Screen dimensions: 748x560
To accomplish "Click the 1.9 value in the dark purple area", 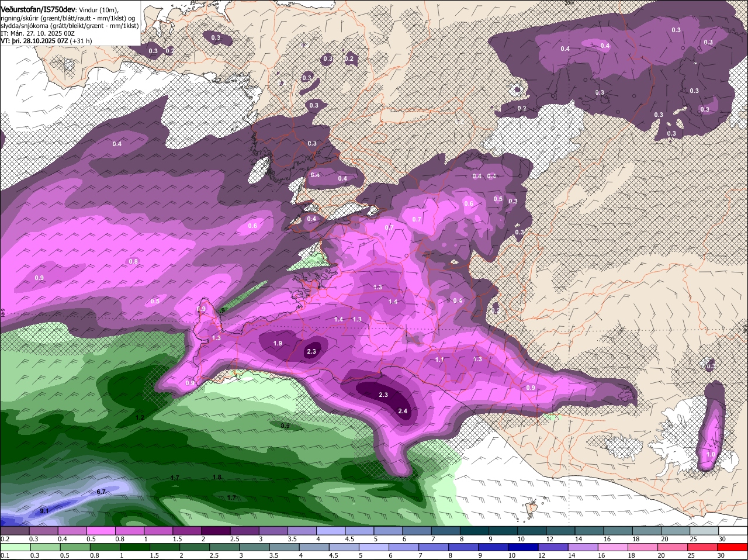I will click(x=278, y=343).
